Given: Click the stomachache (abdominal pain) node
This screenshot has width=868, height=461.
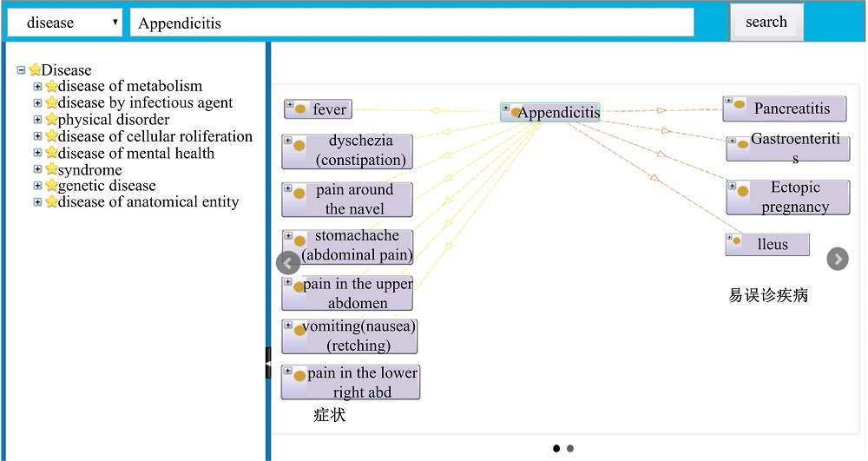Looking at the screenshot, I should pos(356,246).
